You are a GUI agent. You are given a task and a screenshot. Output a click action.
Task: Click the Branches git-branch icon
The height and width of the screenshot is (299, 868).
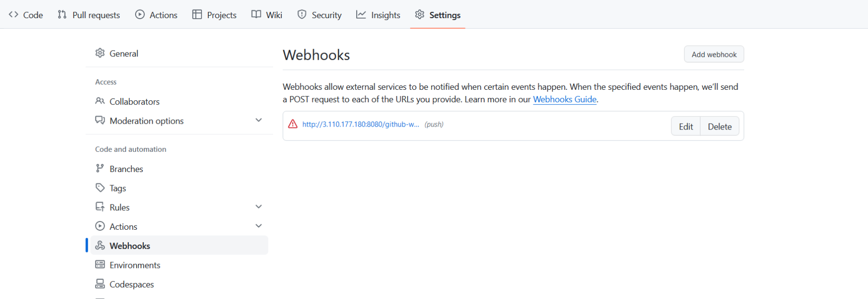(100, 169)
